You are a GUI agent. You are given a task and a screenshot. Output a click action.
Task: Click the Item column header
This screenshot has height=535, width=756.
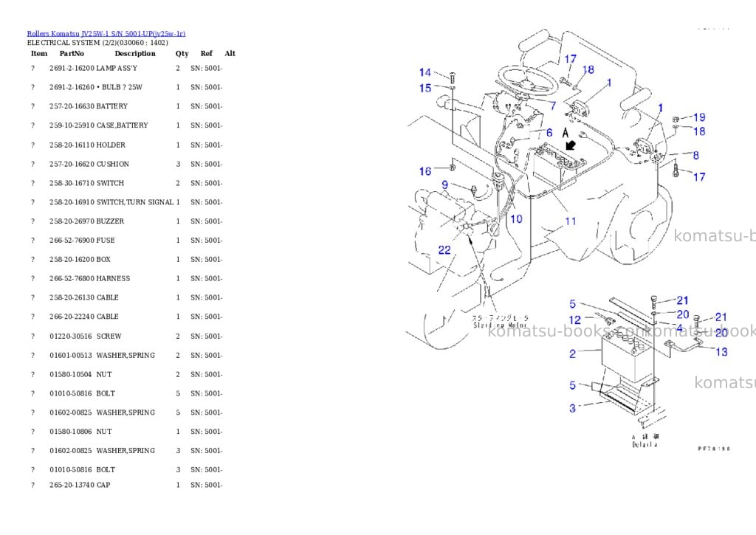pos(39,53)
